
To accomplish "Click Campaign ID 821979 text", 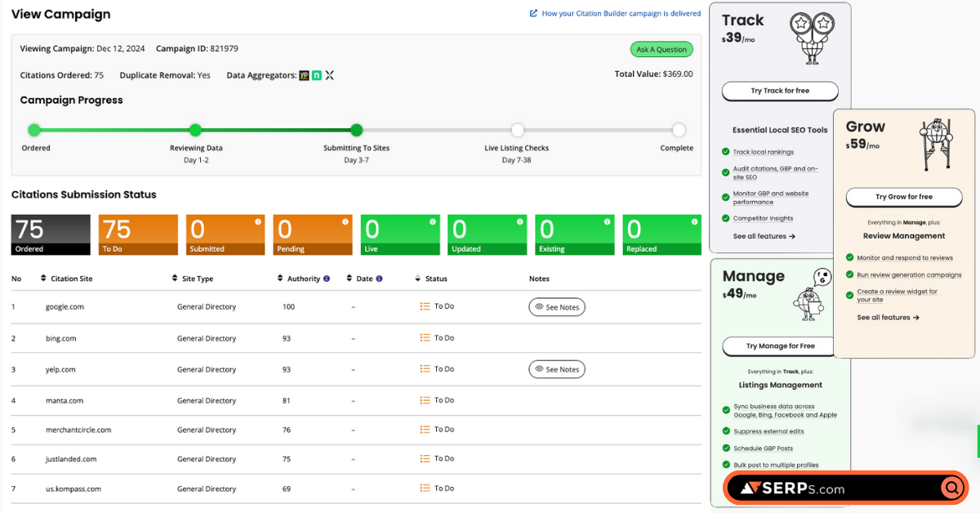I will pos(197,49).
